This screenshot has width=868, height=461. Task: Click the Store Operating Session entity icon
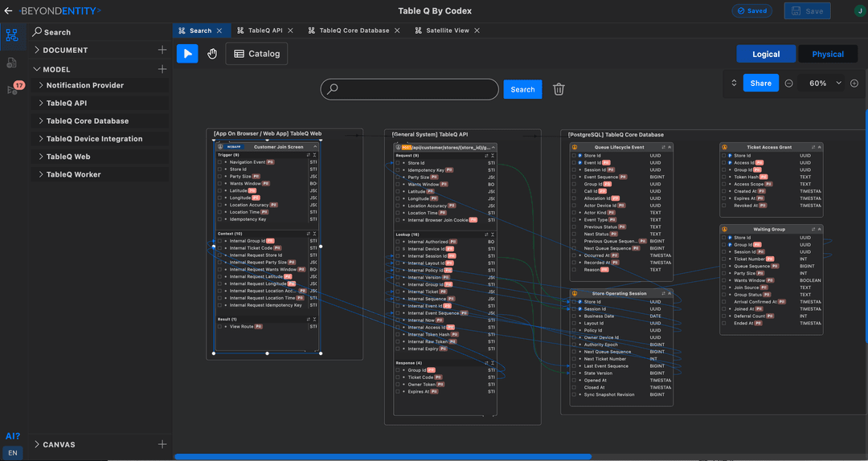tap(575, 293)
